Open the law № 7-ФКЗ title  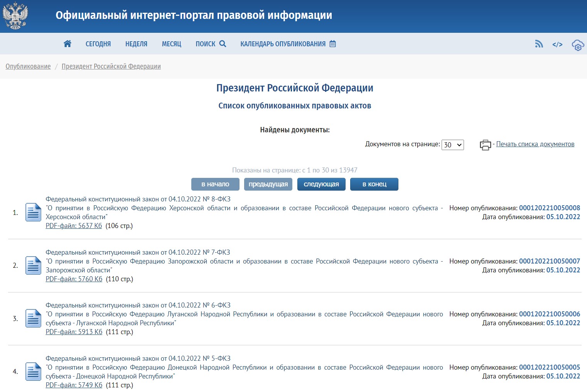click(138, 252)
